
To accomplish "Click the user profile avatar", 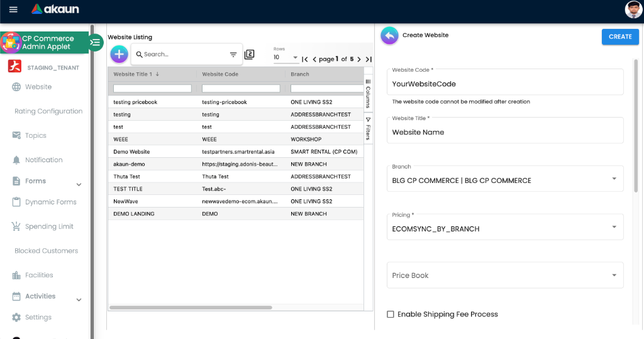I will (633, 9).
